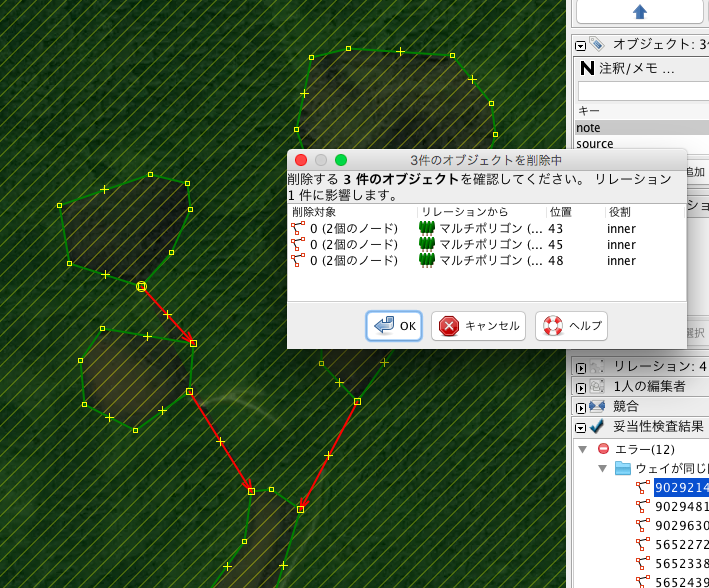This screenshot has height=588, width=709.
Task: Click the way icon in row 45
Action: (x=298, y=245)
